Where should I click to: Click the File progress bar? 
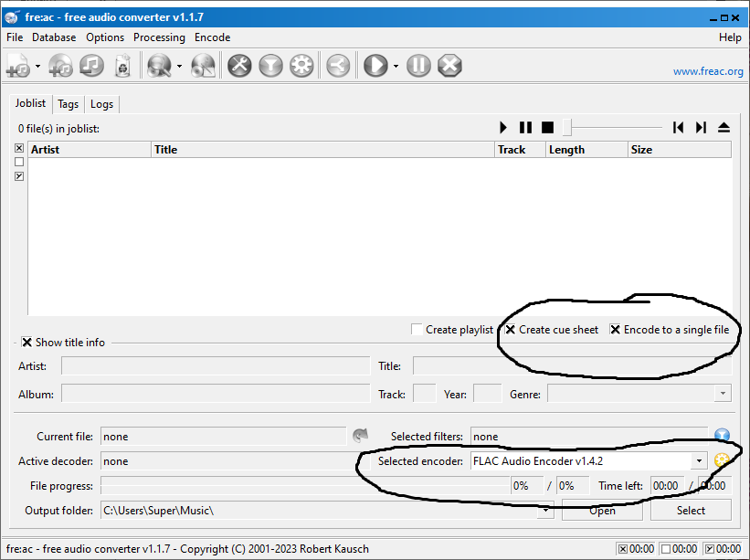[305, 486]
